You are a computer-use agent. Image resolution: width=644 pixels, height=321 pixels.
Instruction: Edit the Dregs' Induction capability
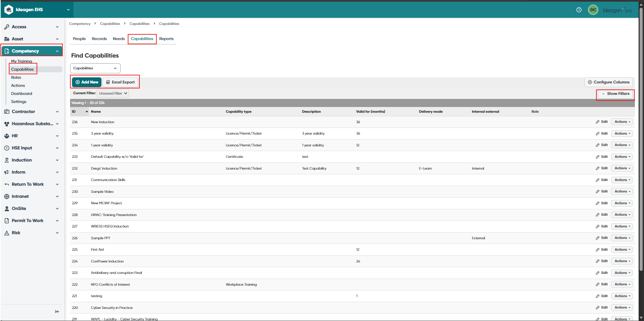click(602, 168)
